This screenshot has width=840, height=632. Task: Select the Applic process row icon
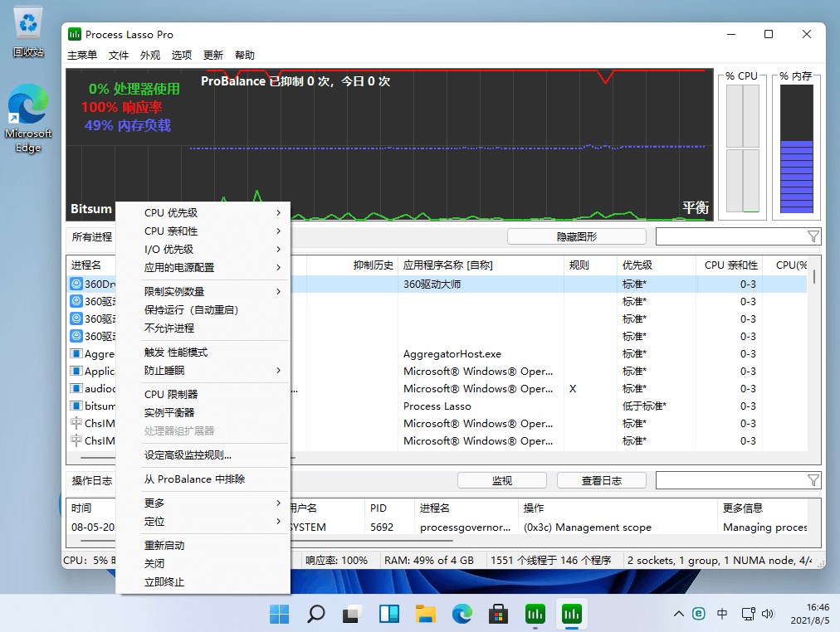(76, 371)
